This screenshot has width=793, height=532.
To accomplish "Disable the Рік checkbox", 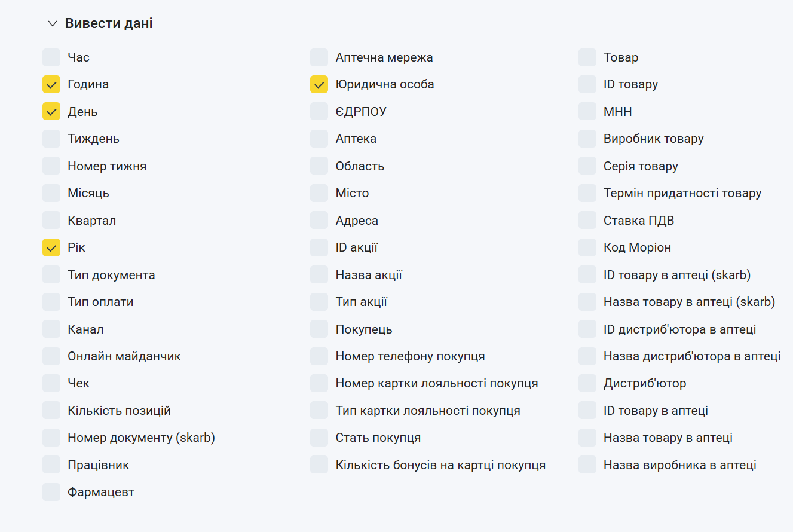I will (x=51, y=247).
